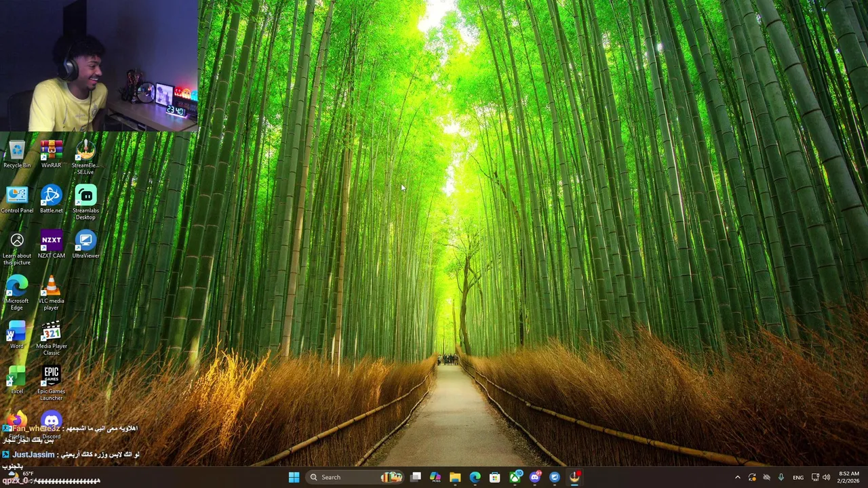Switch to Discord in the taskbar
Image resolution: width=868 pixels, height=488 pixels.
[x=535, y=477]
